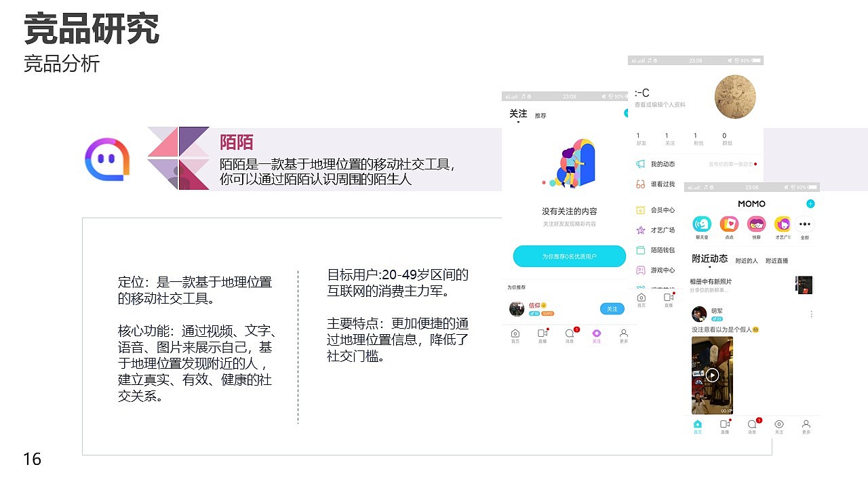Click the :-C username text
Image resolution: width=868 pixels, height=488 pixels.
[642, 93]
